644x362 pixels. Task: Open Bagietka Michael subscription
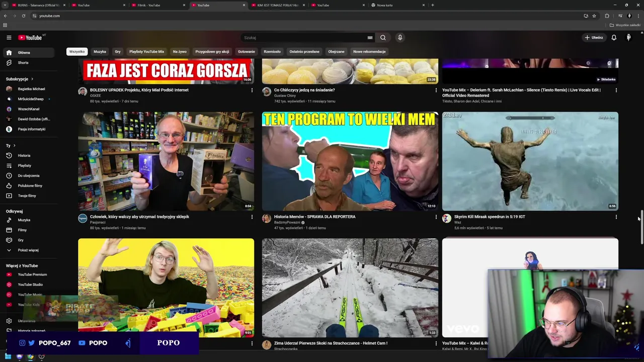30,89
